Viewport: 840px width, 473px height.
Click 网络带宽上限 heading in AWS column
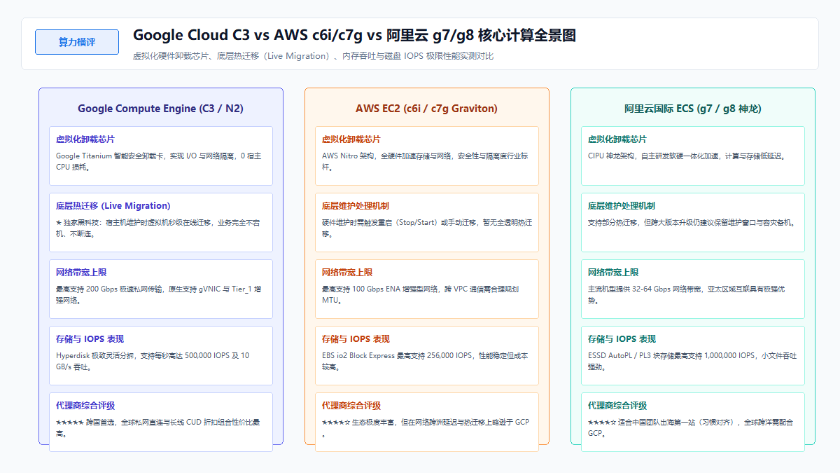[347, 272]
